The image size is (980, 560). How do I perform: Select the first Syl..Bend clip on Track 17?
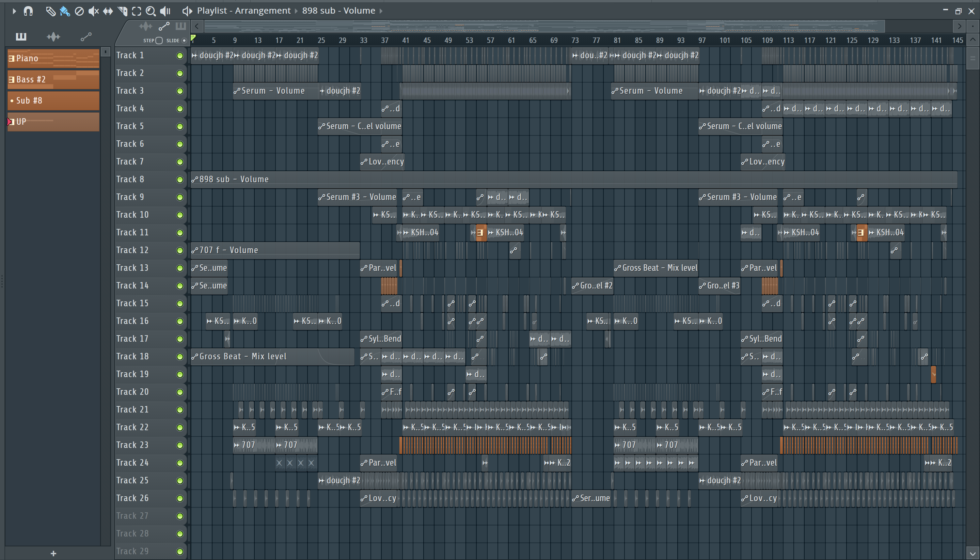click(x=381, y=339)
